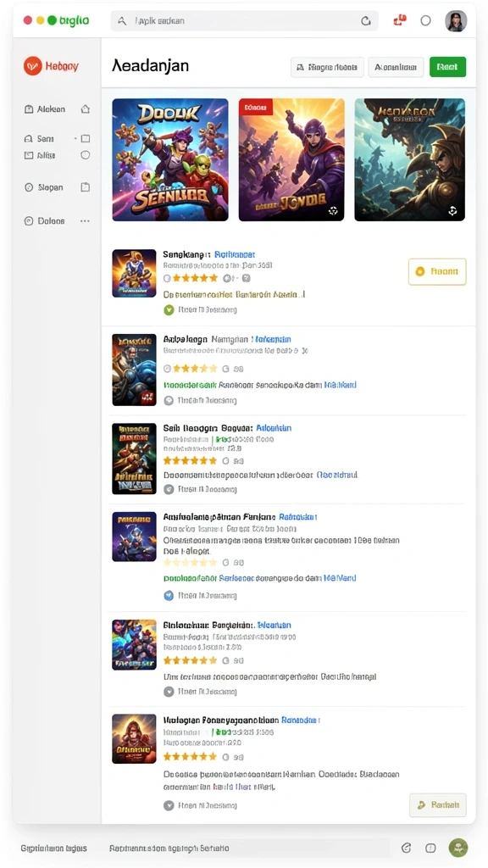The image size is (488, 868).
Task: Open the Acoeniaan dropdown button
Action: [396, 67]
